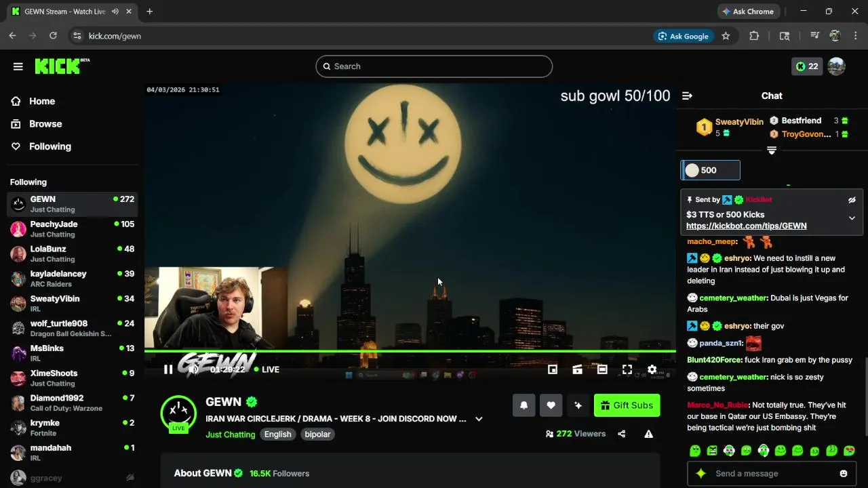Share the GEWN stream
Screen dimensions: 868x488
click(x=622, y=434)
